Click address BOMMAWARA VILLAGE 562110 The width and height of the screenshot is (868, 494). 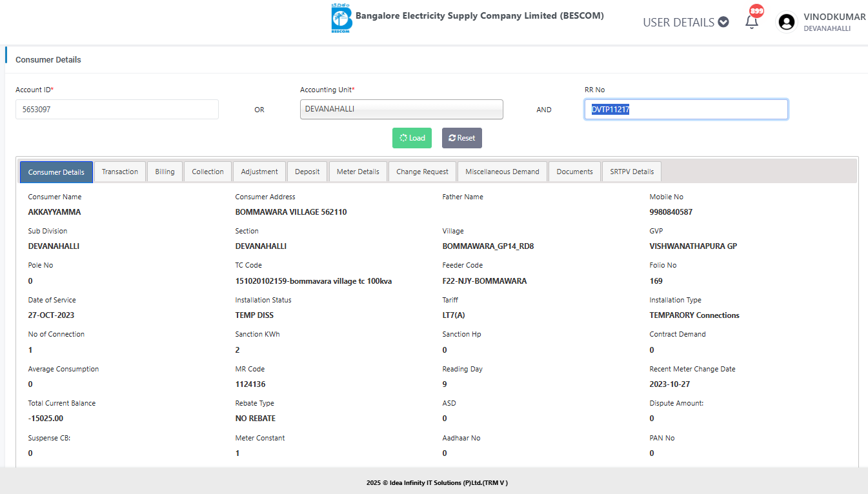point(291,212)
